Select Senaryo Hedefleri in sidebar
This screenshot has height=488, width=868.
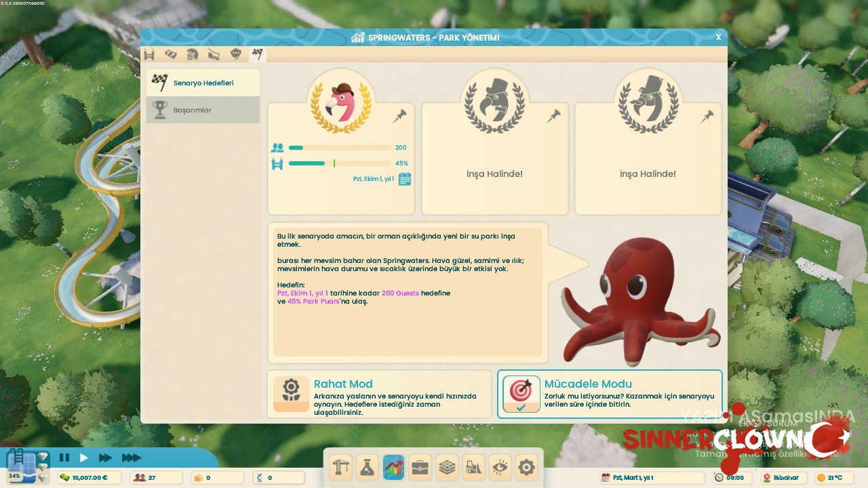[x=203, y=83]
